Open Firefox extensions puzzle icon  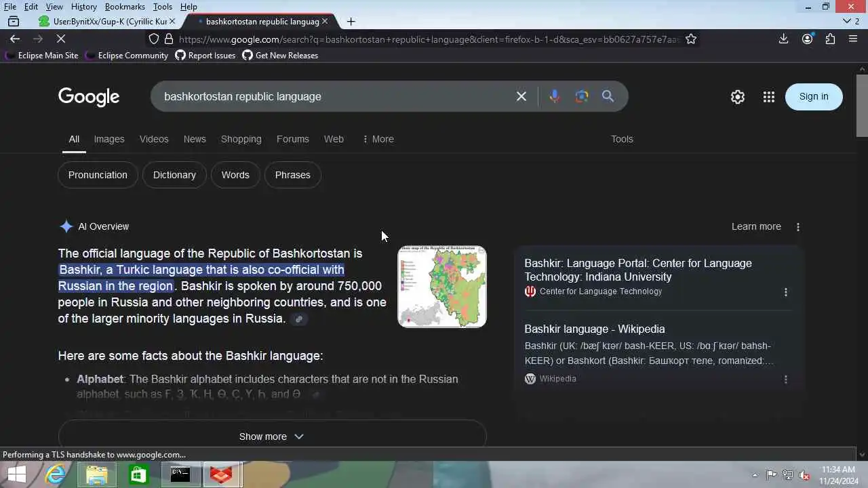(830, 39)
